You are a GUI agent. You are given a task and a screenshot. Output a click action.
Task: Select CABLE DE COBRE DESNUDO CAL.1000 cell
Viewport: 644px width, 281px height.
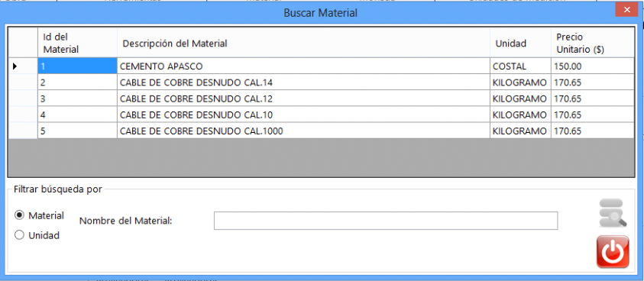coord(303,131)
